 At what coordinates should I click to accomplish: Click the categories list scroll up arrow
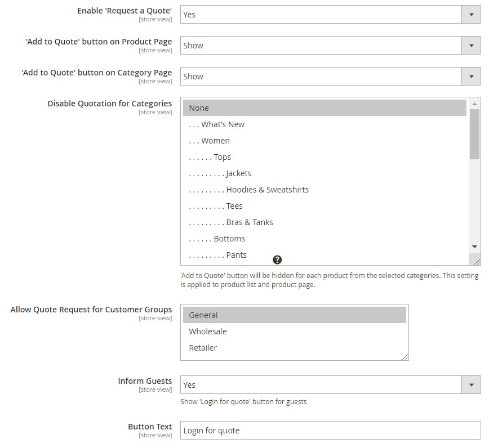[474, 104]
